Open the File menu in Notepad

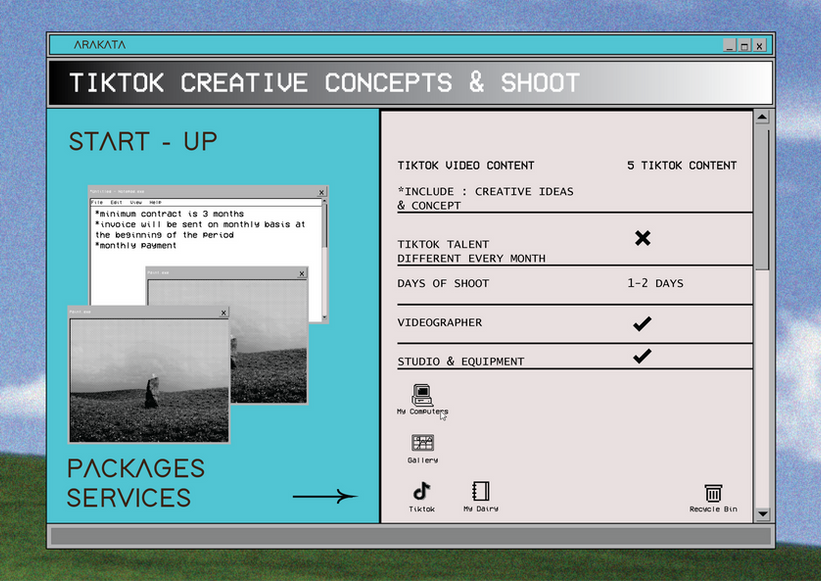coord(97,202)
